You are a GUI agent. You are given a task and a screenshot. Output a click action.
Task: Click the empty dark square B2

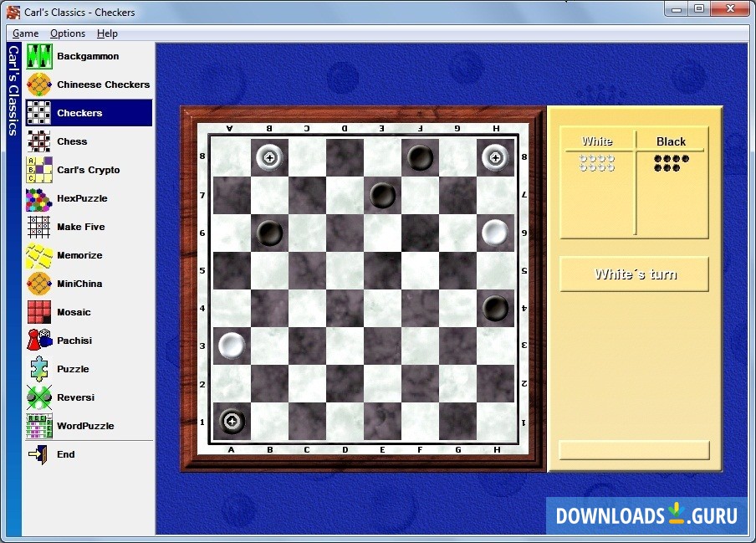pos(269,383)
